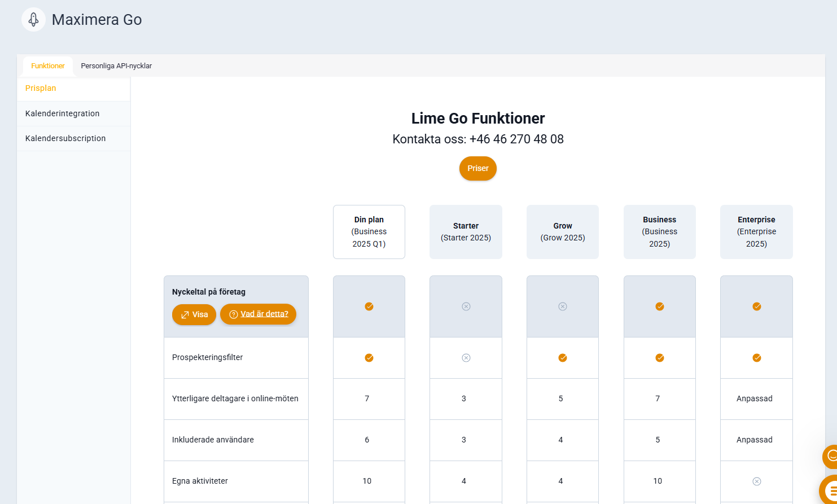The height and width of the screenshot is (504, 837).
Task: Click the 'Lime Go Funktioner' heading
Action: point(478,119)
